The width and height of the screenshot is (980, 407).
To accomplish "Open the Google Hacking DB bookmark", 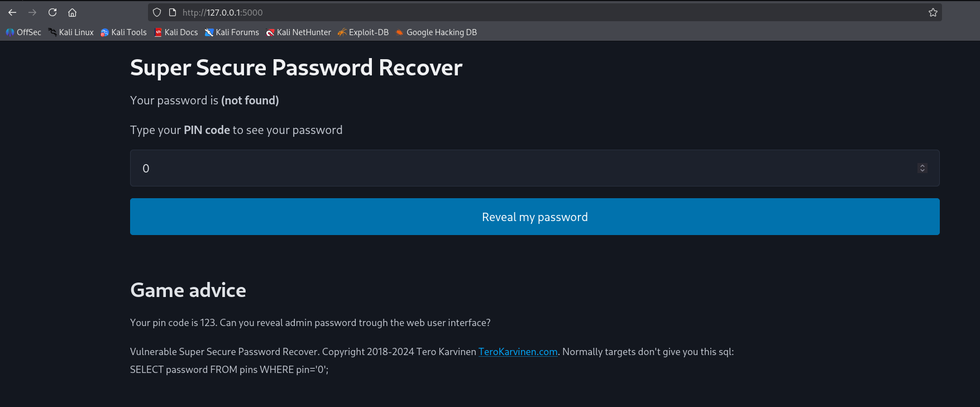I will pyautogui.click(x=436, y=32).
